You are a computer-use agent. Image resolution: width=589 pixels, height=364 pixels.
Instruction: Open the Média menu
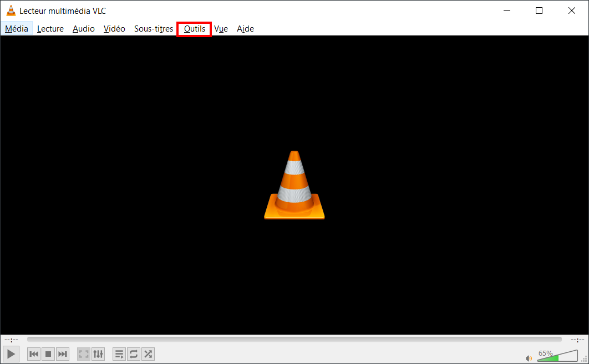click(x=17, y=28)
